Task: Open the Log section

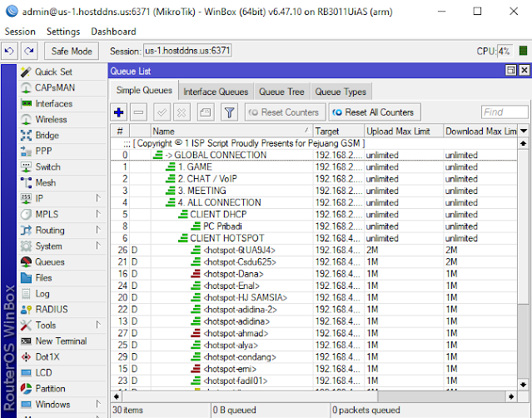Action: point(42,293)
